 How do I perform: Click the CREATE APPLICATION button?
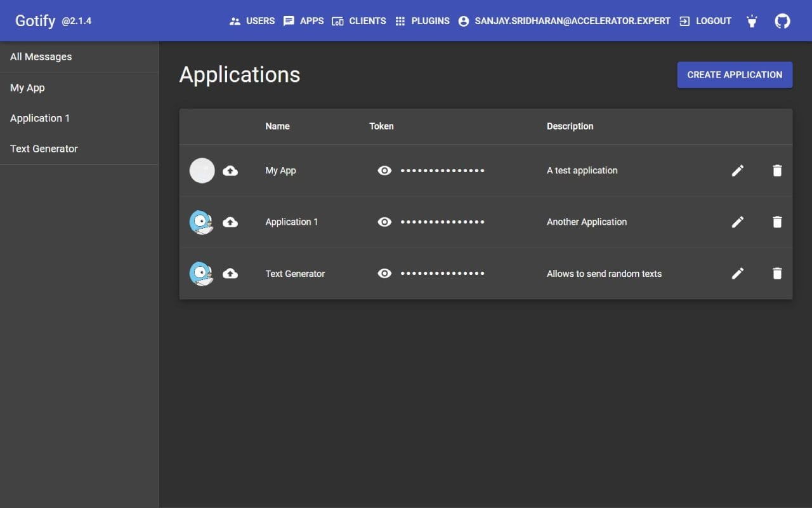click(x=734, y=74)
